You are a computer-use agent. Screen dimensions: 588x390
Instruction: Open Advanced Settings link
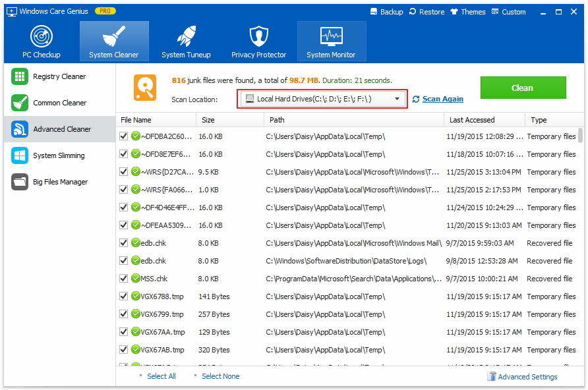pos(527,377)
